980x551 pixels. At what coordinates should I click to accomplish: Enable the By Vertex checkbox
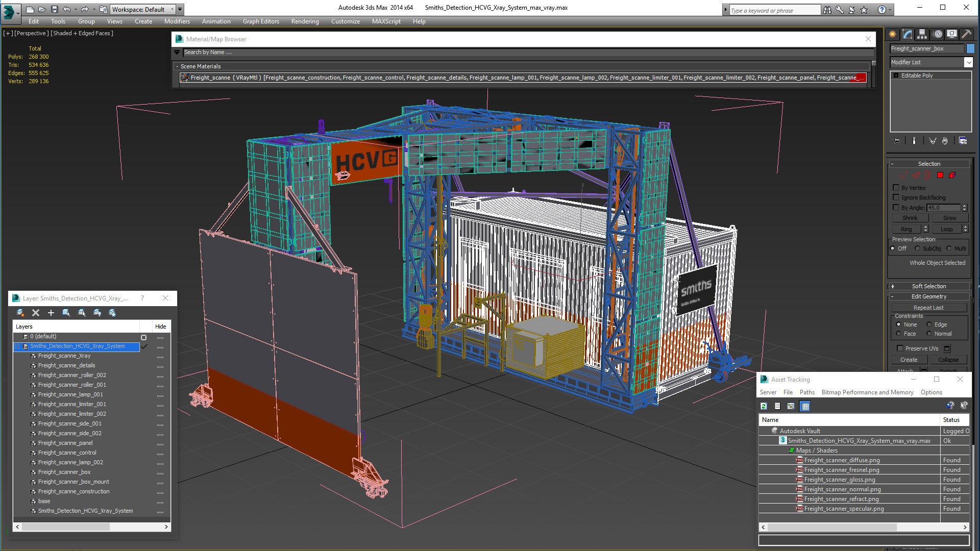896,188
